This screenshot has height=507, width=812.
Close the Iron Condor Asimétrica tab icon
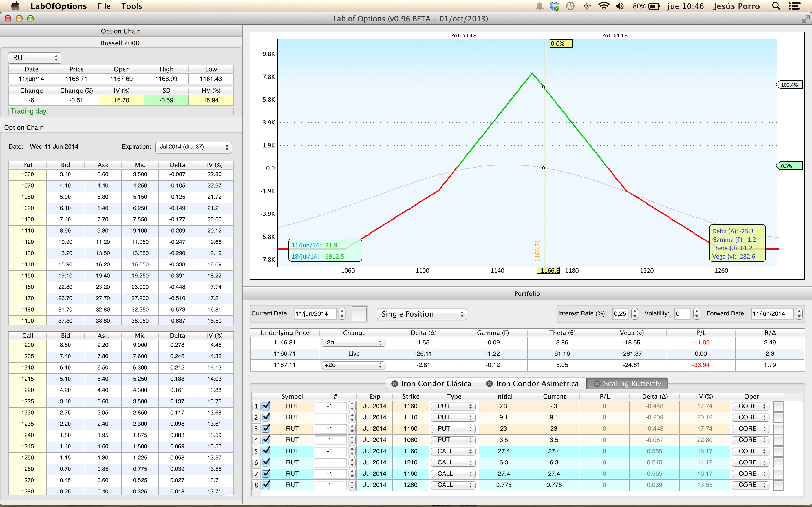pyautogui.click(x=489, y=384)
